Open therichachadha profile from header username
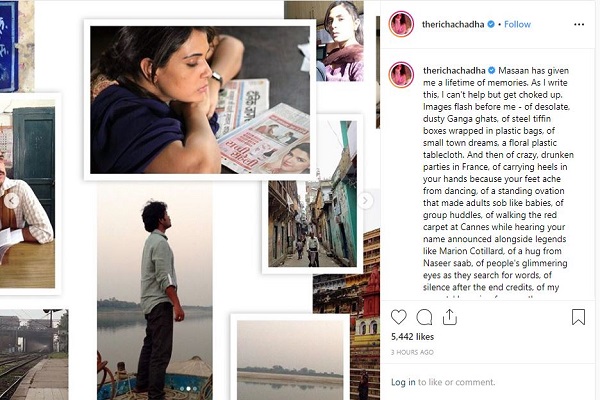Viewport: 600px width, 400px height. (x=453, y=24)
